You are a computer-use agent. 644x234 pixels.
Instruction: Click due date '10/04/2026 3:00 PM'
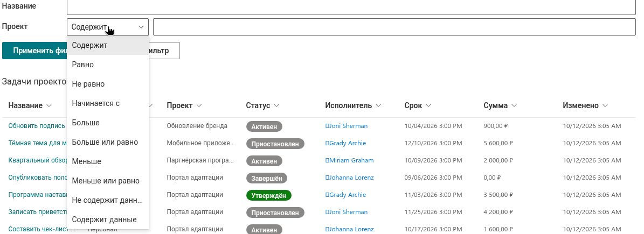pyautogui.click(x=433, y=126)
